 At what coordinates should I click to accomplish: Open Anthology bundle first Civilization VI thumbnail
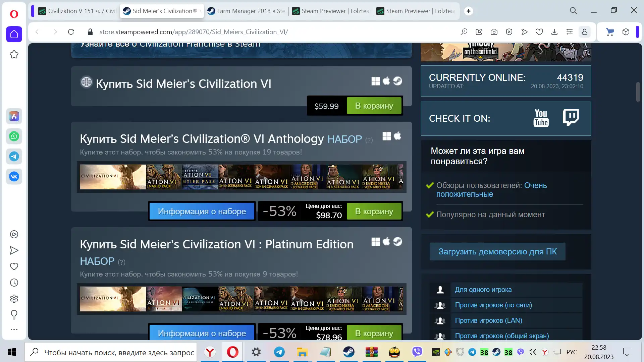[113, 177]
